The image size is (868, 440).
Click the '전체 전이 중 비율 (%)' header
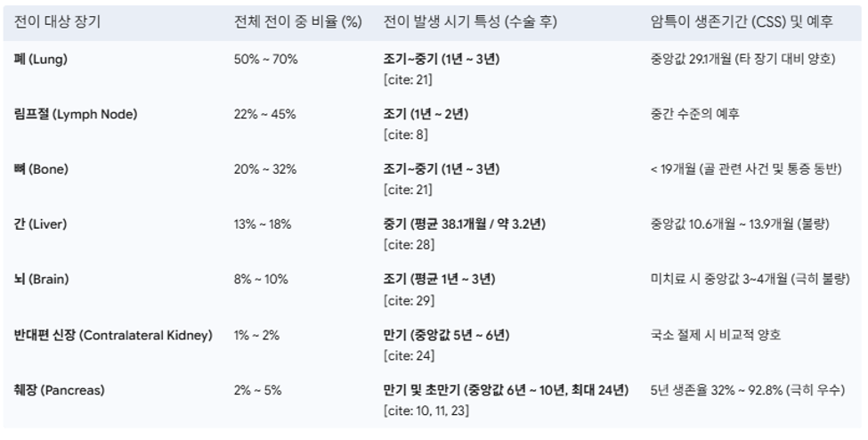coord(298,22)
